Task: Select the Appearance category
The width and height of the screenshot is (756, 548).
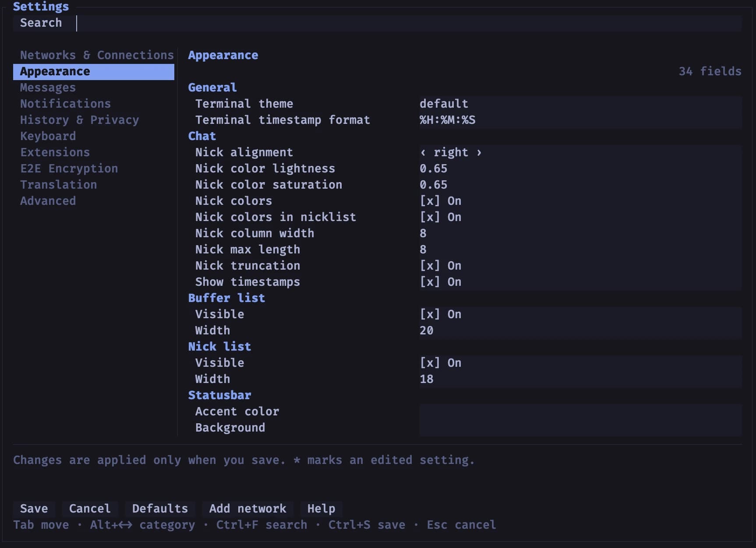Action: click(94, 72)
